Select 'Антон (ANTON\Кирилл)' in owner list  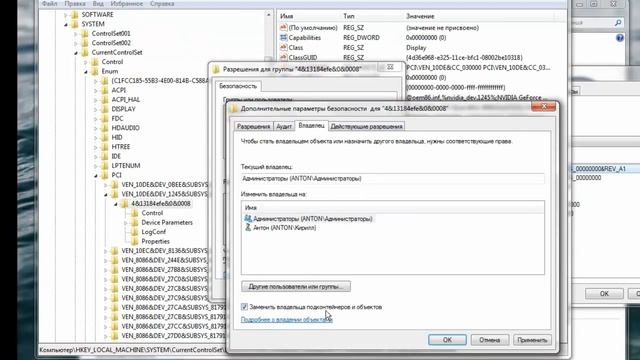pos(284,228)
